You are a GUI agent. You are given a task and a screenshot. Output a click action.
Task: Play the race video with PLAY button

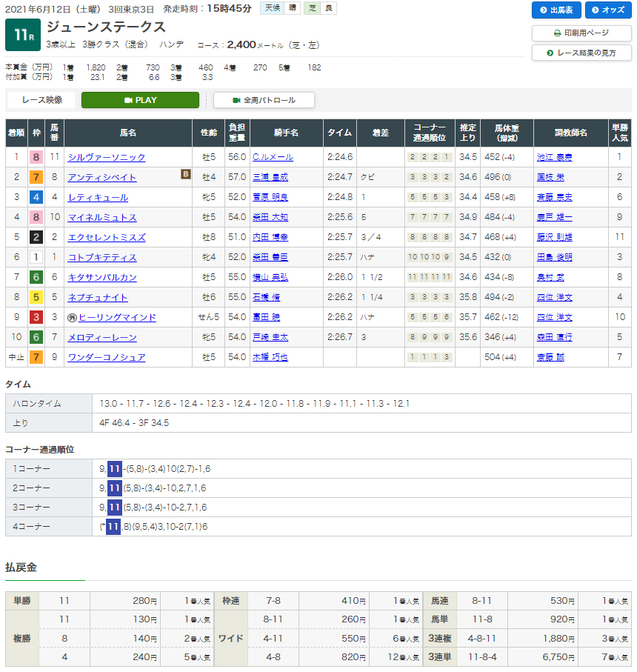tap(140, 100)
